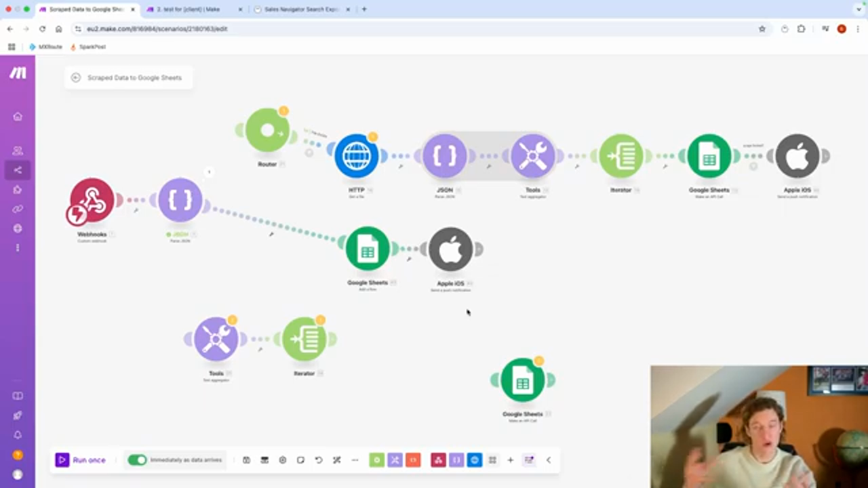Open Connections link icon in sidebar

[18, 209]
